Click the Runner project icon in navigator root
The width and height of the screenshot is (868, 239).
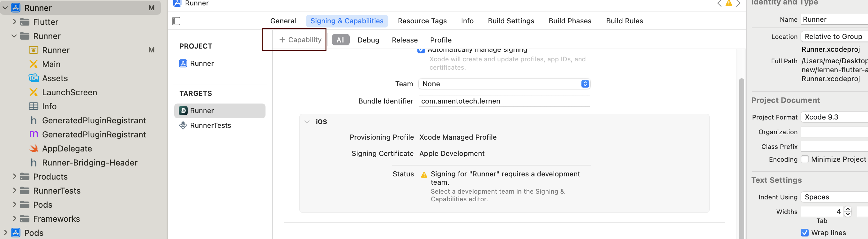point(16,8)
